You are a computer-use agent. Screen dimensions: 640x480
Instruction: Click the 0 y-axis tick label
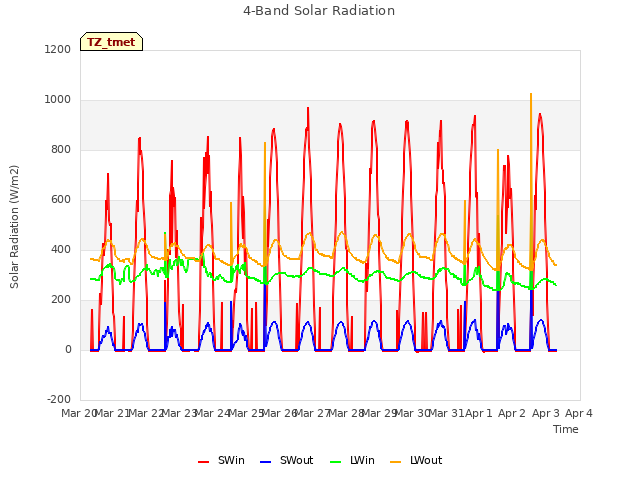tap(68, 349)
